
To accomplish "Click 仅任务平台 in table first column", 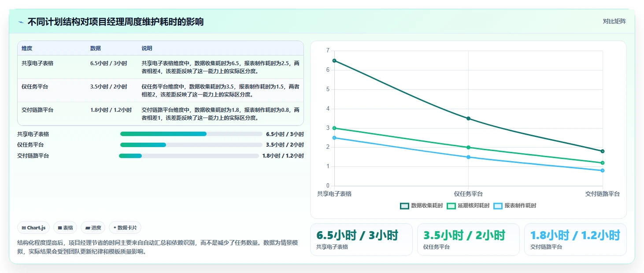I will pyautogui.click(x=35, y=87).
